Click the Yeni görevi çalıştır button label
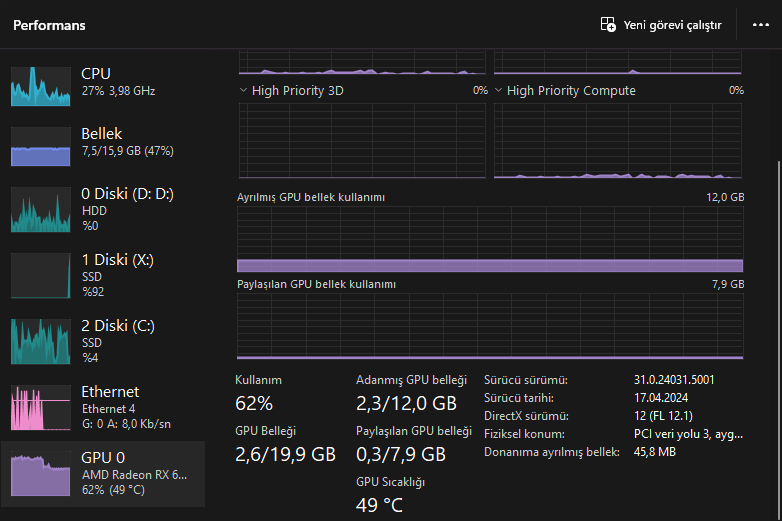 672,25
